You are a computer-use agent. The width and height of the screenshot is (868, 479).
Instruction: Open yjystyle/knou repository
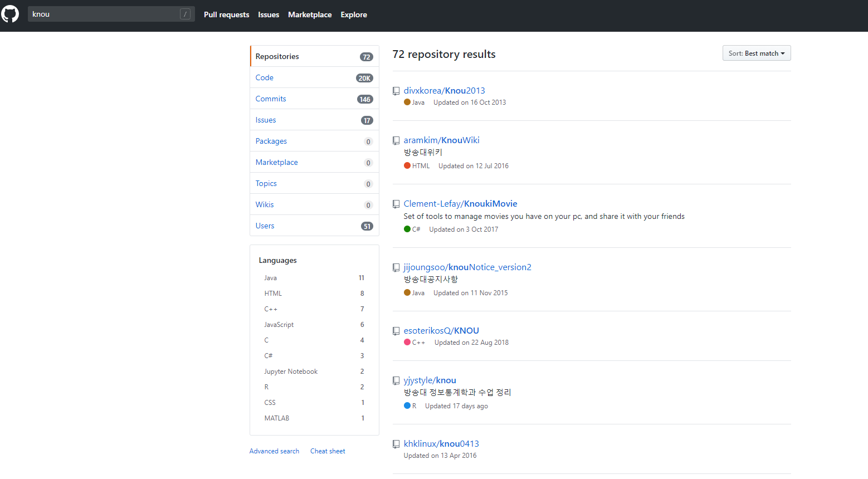(x=430, y=380)
